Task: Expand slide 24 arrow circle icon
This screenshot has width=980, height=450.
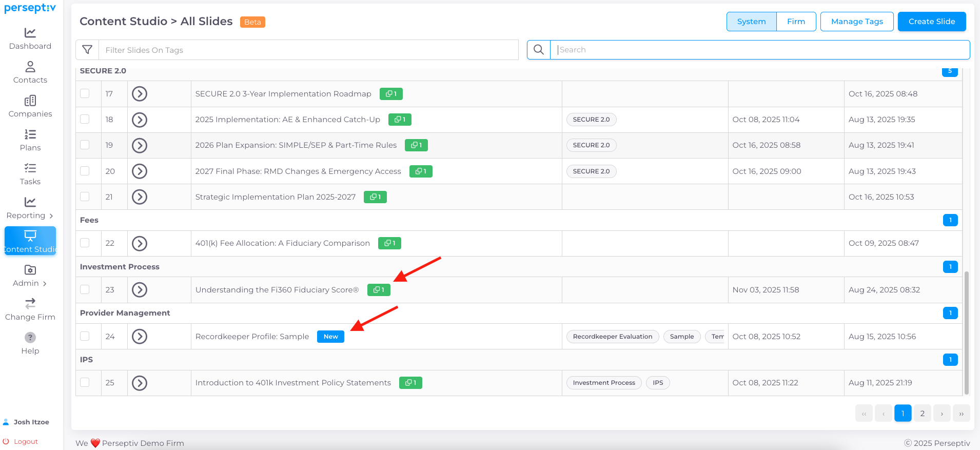Action: click(x=140, y=337)
